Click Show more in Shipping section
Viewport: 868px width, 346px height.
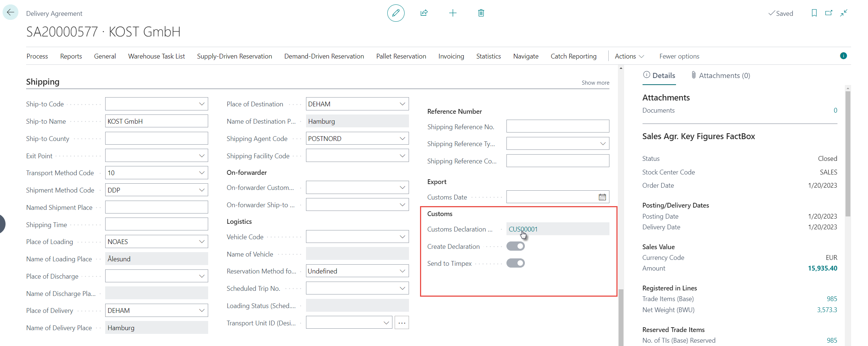click(595, 83)
